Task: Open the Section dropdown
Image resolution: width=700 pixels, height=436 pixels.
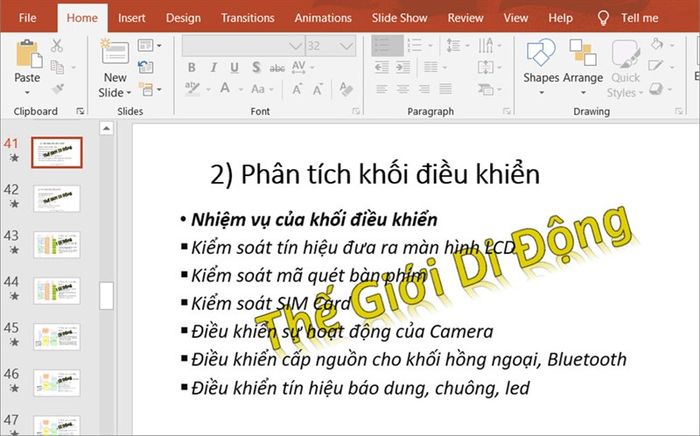Action: [150, 89]
